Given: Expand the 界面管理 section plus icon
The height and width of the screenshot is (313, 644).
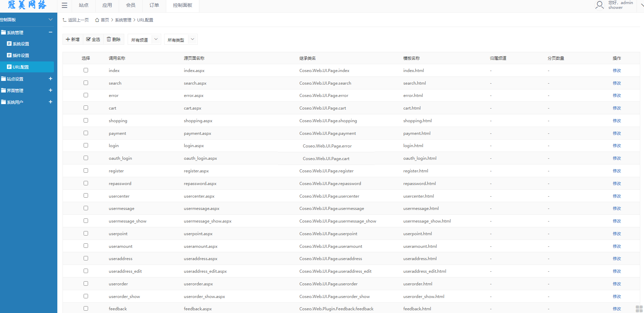Looking at the screenshot, I should [51, 90].
